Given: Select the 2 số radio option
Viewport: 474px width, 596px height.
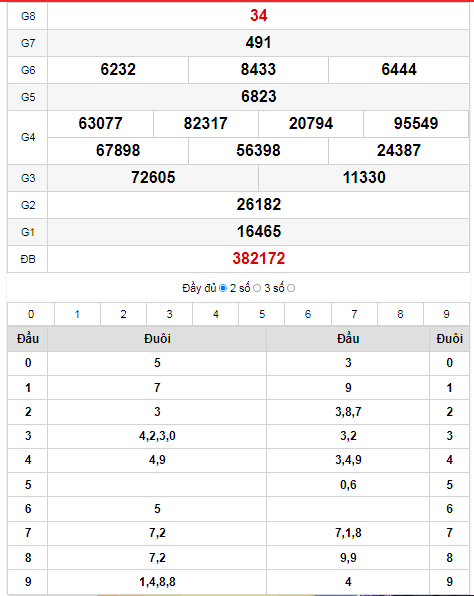Looking at the screenshot, I should (x=257, y=288).
